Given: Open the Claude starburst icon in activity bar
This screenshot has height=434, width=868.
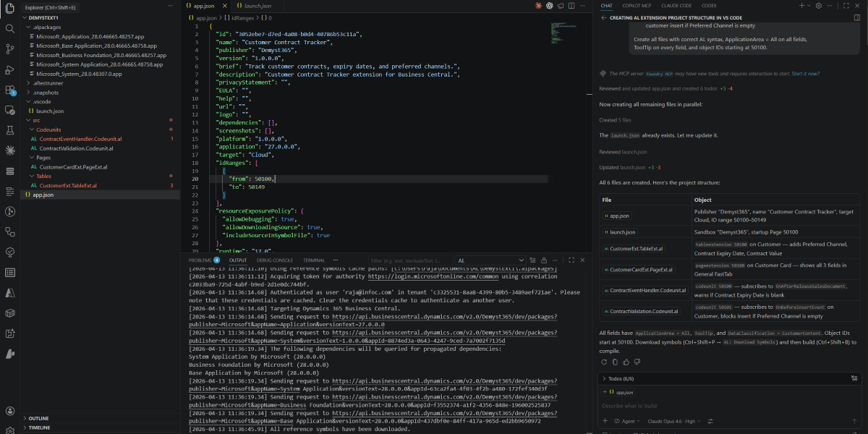Looking at the screenshot, I should (10, 150).
